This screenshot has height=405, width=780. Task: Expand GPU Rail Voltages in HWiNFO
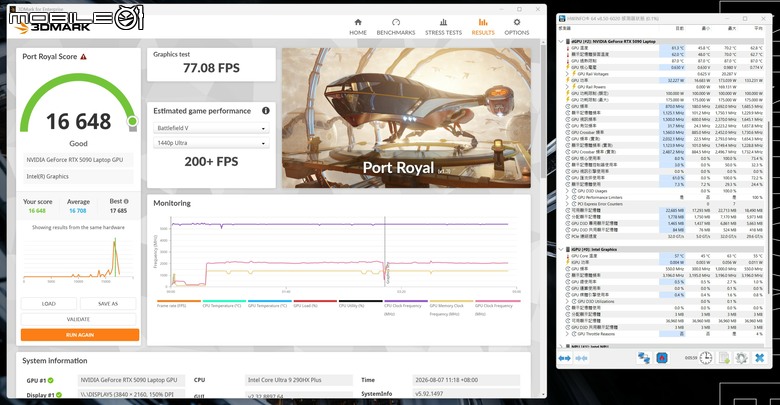[x=567, y=74]
